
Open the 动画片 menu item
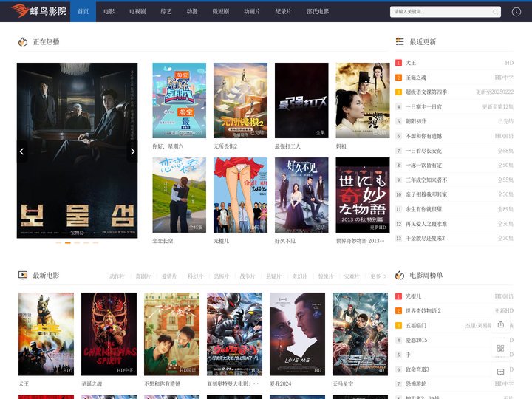pos(252,12)
